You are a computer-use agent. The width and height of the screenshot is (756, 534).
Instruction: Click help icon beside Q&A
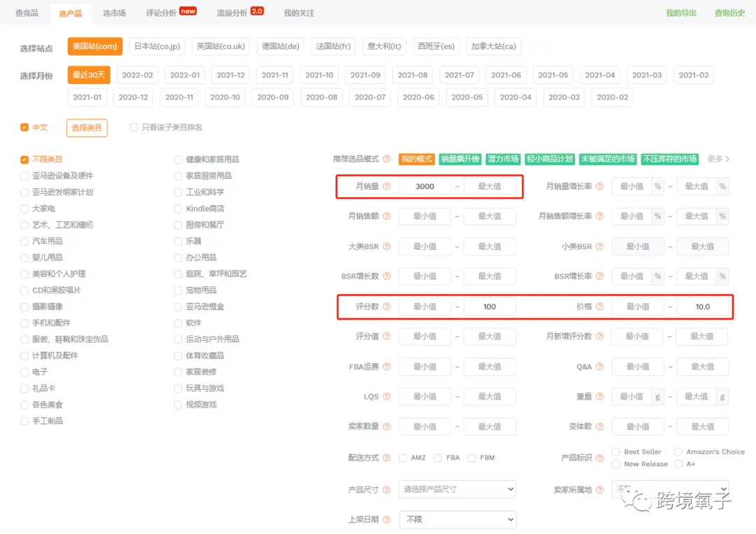[600, 367]
